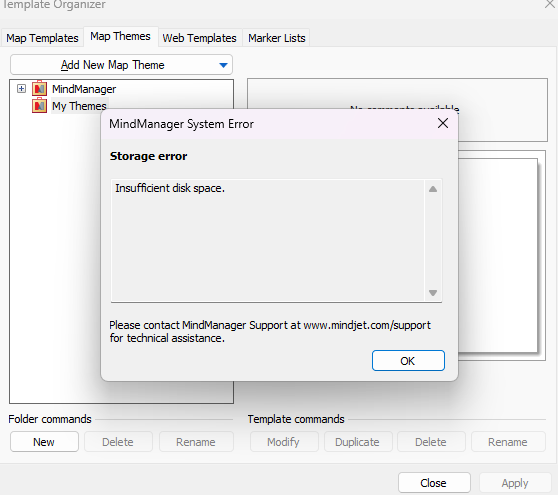Go to the Marker Lists tab
The width and height of the screenshot is (558, 495).
coord(277,38)
